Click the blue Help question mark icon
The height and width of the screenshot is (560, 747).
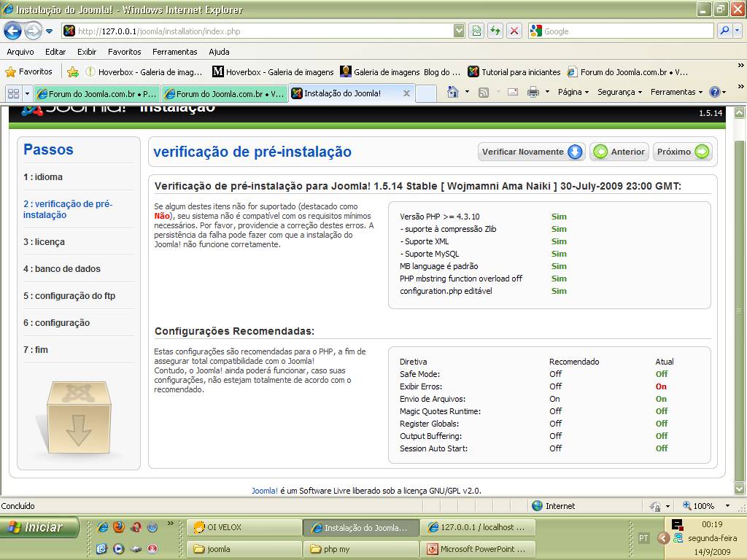715,92
